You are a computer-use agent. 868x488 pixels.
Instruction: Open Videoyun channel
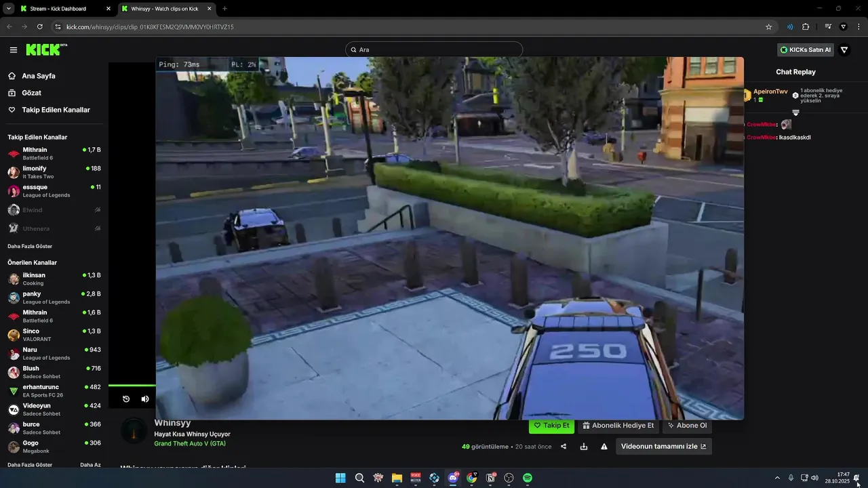54,409
